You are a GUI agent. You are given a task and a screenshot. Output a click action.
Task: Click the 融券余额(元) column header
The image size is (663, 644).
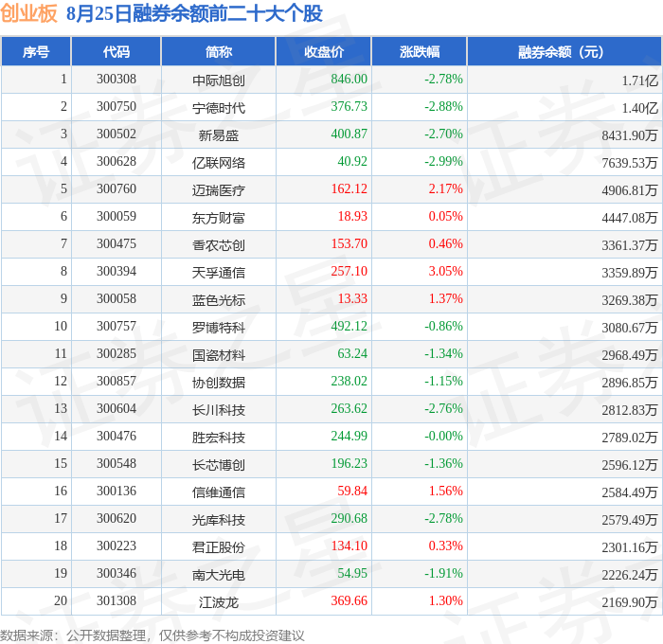point(564,51)
